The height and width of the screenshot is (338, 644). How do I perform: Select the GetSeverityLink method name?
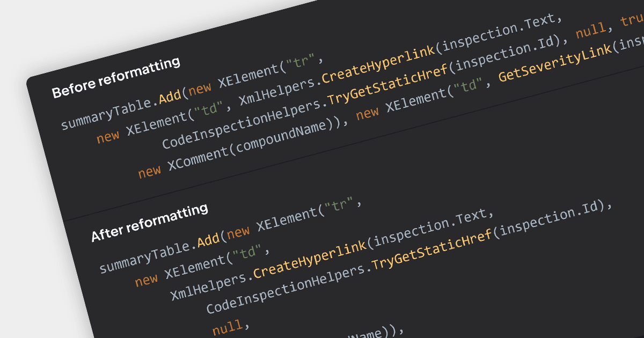point(555,63)
